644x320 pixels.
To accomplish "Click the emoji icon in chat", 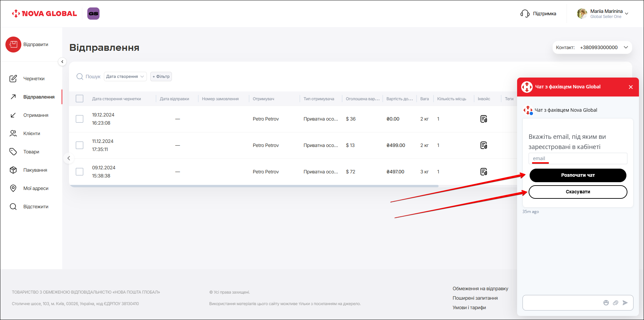I will tap(606, 303).
